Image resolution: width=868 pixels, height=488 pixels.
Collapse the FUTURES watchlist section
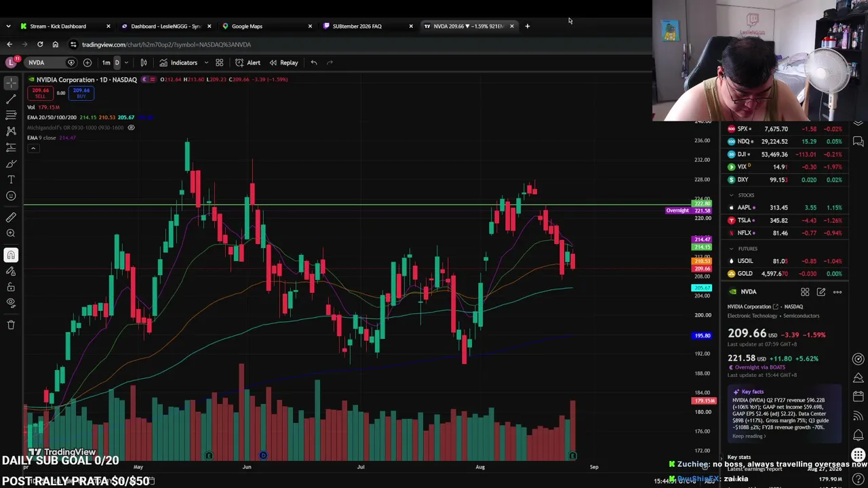pyautogui.click(x=731, y=249)
